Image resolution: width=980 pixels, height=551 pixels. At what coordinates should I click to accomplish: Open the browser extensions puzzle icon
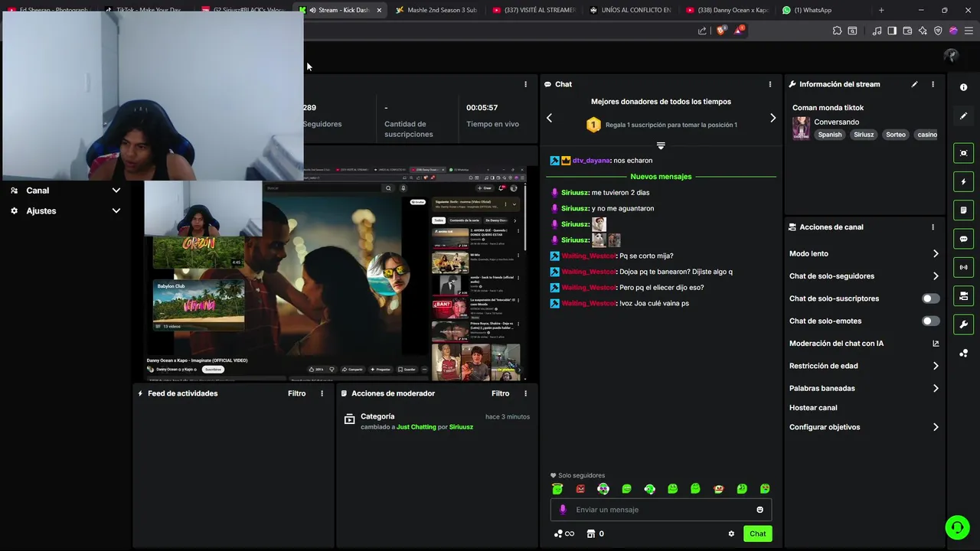837,31
